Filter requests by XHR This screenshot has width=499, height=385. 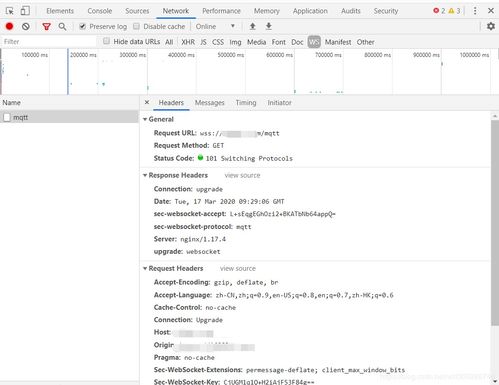coord(188,42)
